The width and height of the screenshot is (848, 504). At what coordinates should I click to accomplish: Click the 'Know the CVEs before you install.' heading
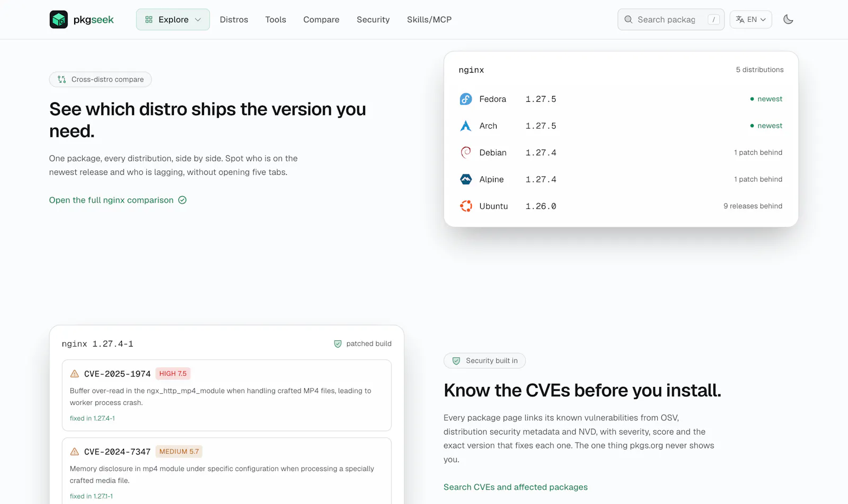pos(582,391)
